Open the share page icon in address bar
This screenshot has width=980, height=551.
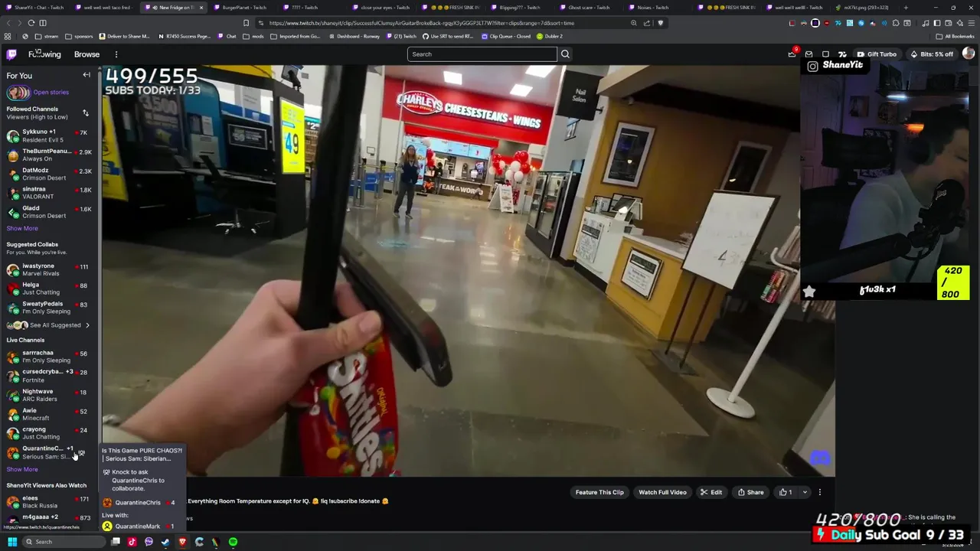tap(647, 23)
